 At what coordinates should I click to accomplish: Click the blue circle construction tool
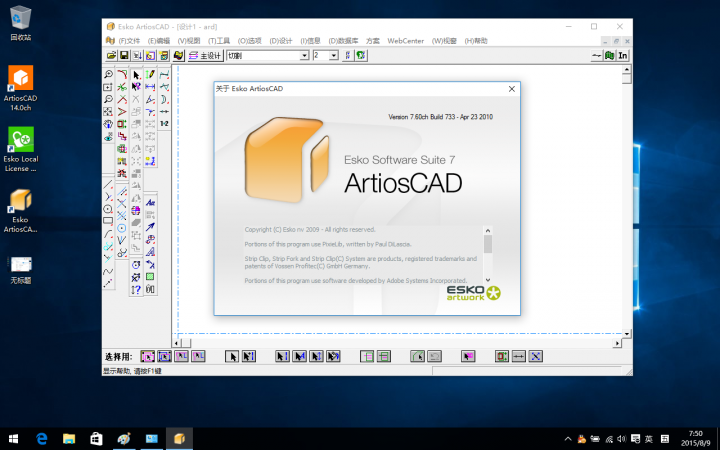coord(122,228)
